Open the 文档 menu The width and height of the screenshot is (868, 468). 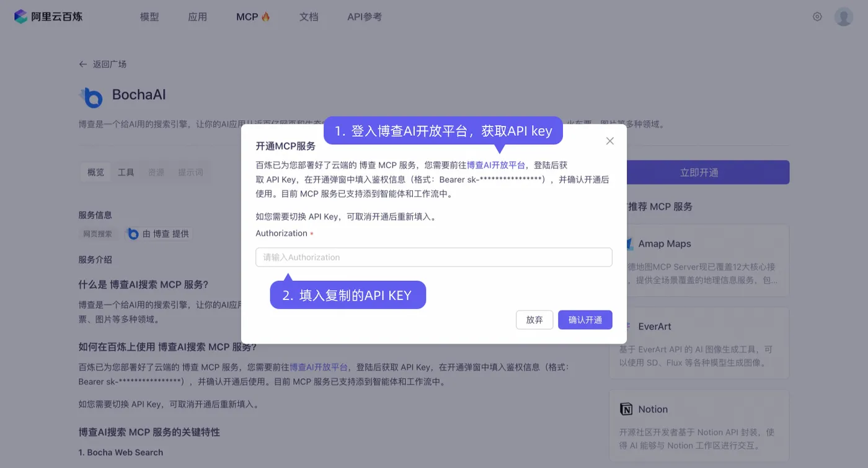(309, 17)
